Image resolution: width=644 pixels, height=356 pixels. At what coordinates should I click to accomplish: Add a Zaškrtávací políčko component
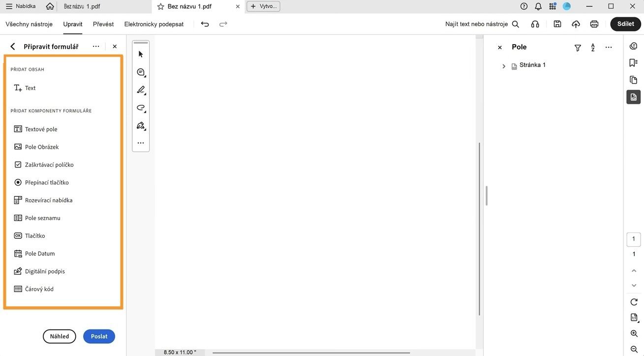click(49, 164)
